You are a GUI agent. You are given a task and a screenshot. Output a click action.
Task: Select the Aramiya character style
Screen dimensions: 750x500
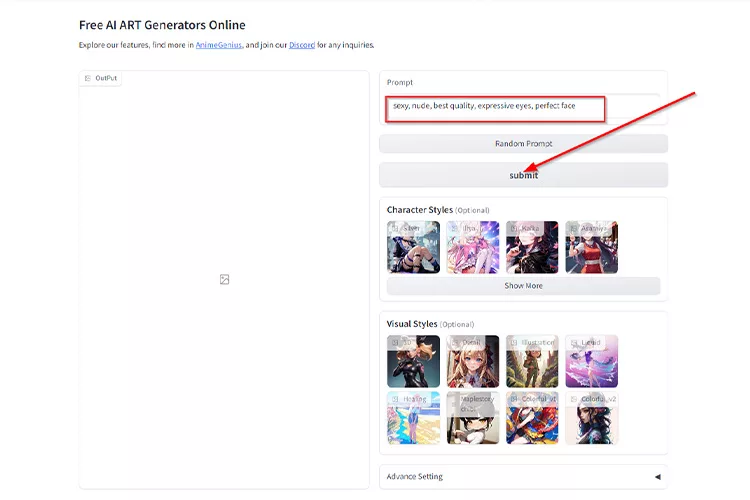(x=592, y=247)
